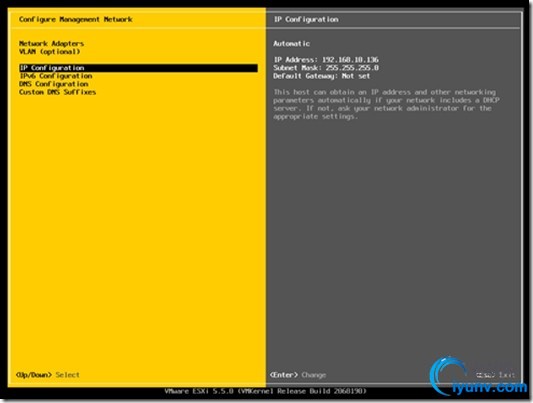Click the VMware ESXi 5.5.0 build text
The height and width of the screenshot is (403, 533).
(x=266, y=391)
